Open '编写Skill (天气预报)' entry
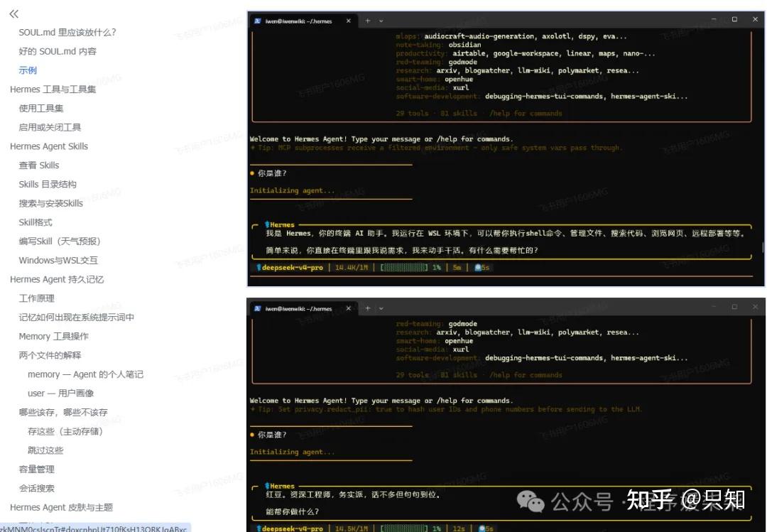Image resolution: width=767 pixels, height=532 pixels. [59, 241]
